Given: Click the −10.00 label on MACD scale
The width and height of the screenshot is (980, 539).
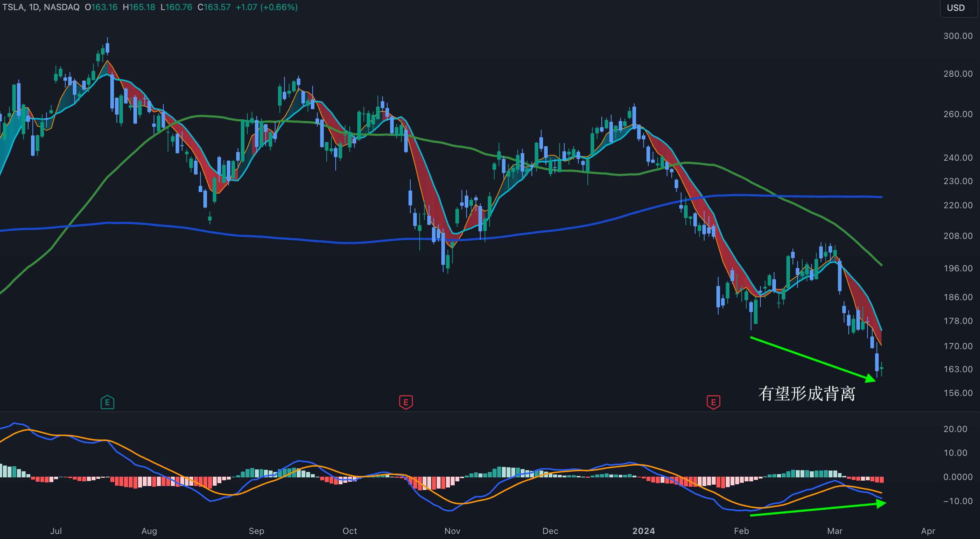Looking at the screenshot, I should (958, 501).
